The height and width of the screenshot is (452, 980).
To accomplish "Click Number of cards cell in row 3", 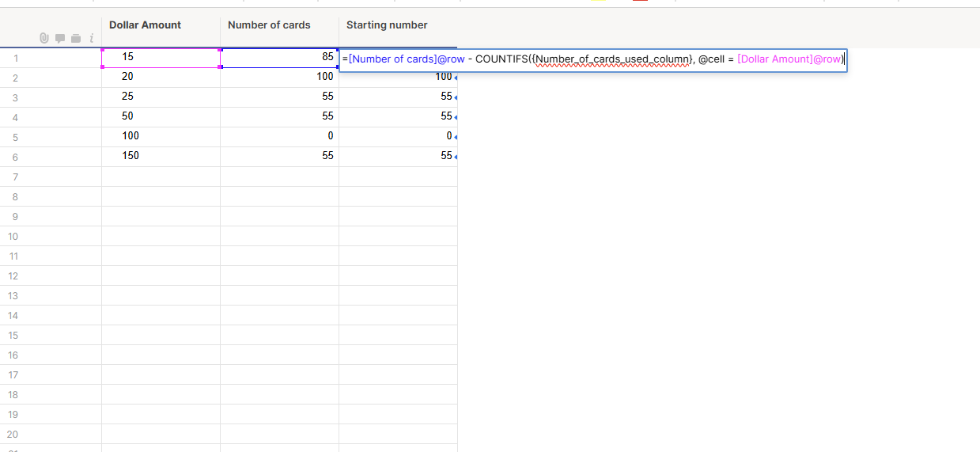I will [x=279, y=97].
